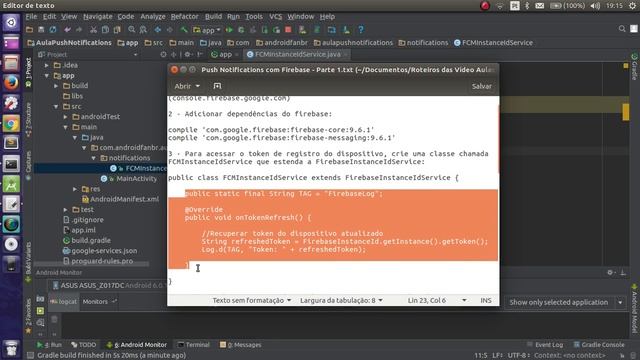640x360 pixels.
Task: Open the Abrir dropdown in text editor
Action: pos(187,86)
